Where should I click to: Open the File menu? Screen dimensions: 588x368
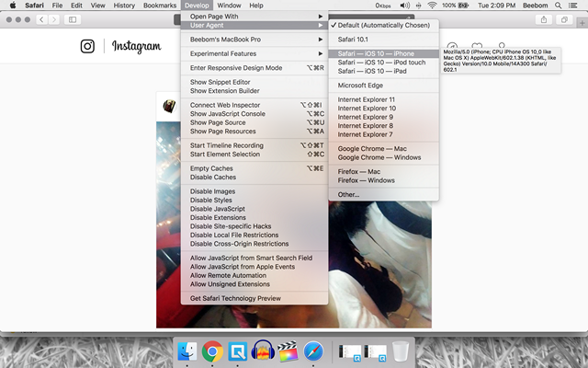57,6
